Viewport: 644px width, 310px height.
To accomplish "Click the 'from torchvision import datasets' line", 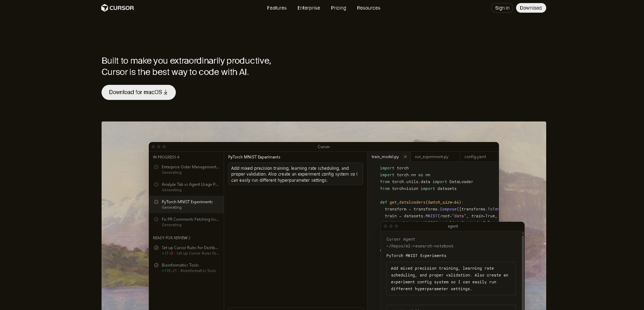I will point(418,189).
